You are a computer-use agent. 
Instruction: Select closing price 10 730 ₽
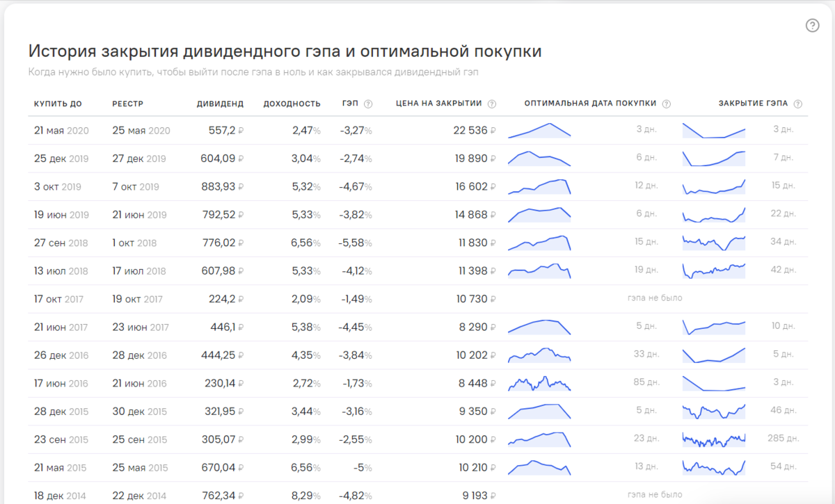(x=477, y=300)
